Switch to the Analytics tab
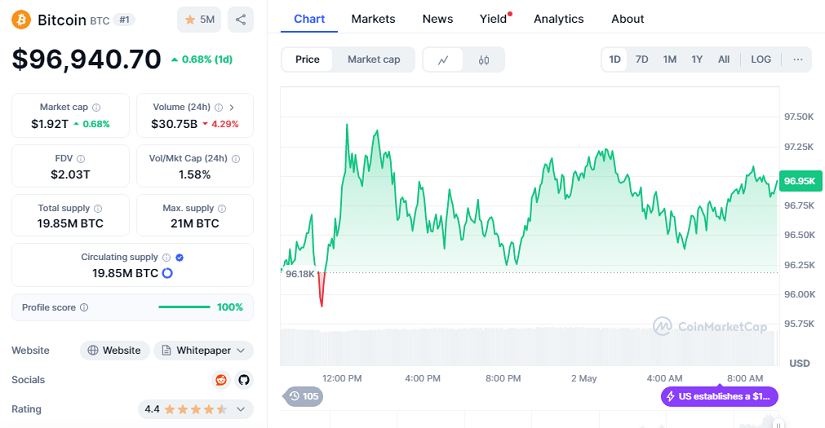 558,19
